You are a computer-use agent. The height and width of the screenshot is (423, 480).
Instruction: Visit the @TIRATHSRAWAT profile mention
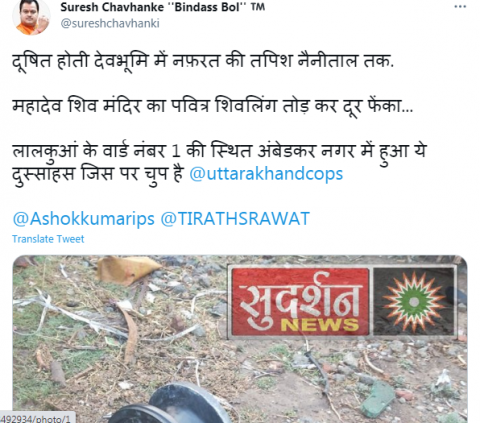point(235,219)
